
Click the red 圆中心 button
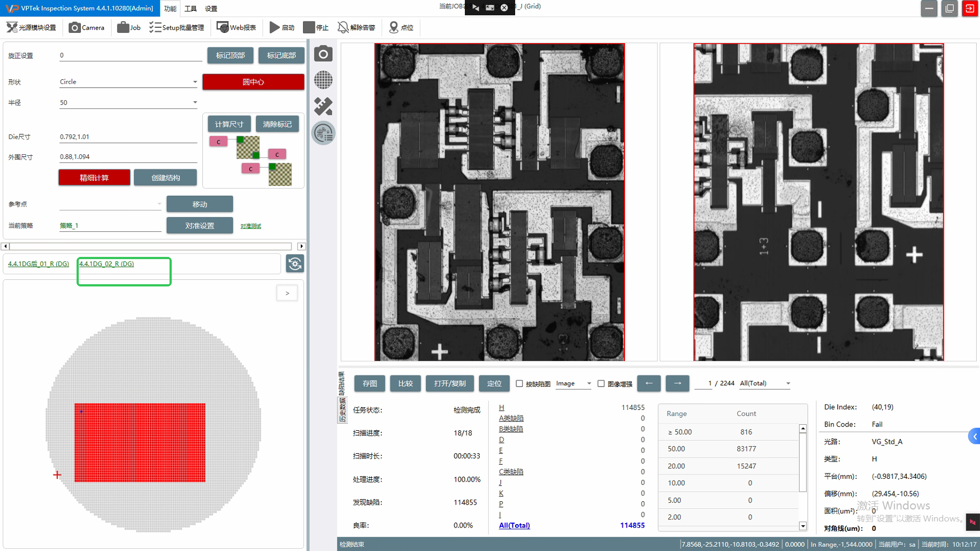(253, 82)
